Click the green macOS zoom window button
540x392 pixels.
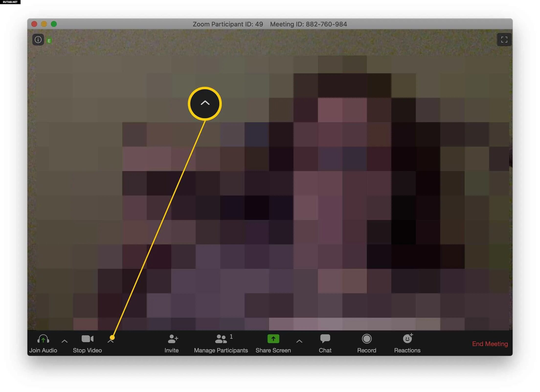[x=54, y=24]
